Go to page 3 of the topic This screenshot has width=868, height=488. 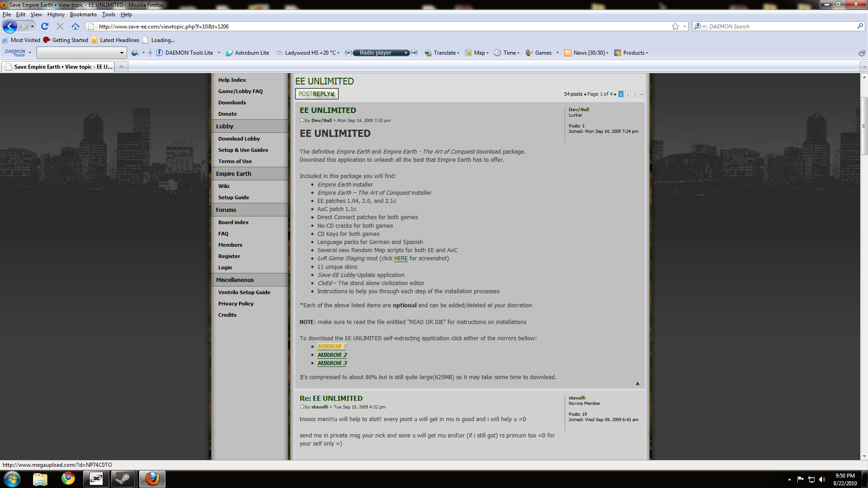click(634, 94)
